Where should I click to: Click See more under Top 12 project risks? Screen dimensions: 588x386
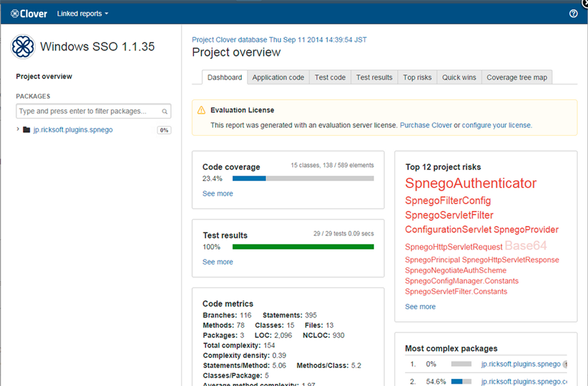tap(420, 306)
